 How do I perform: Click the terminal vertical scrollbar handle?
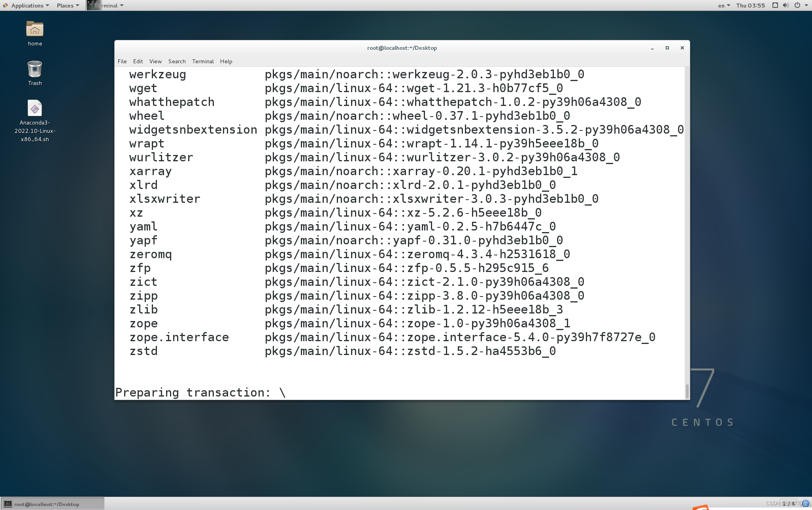coord(687,391)
